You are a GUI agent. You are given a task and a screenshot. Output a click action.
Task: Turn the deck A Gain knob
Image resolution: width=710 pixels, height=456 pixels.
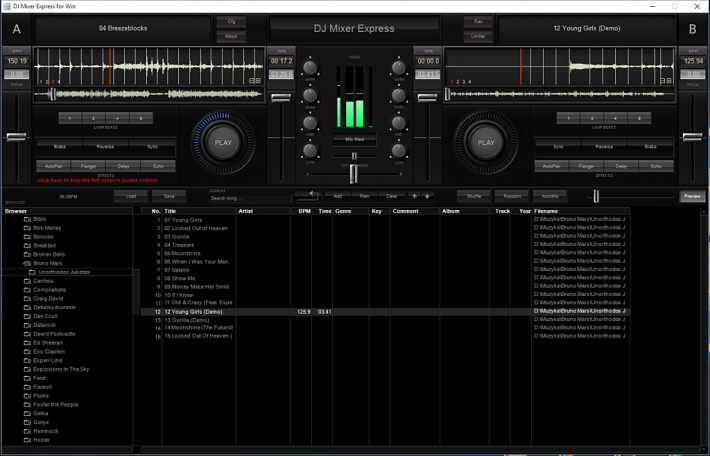pyautogui.click(x=310, y=68)
